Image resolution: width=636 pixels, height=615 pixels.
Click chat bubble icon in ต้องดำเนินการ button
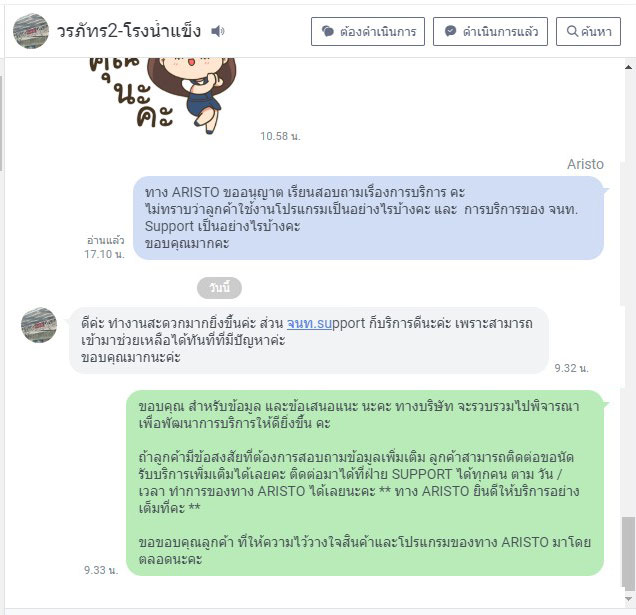tap(328, 31)
